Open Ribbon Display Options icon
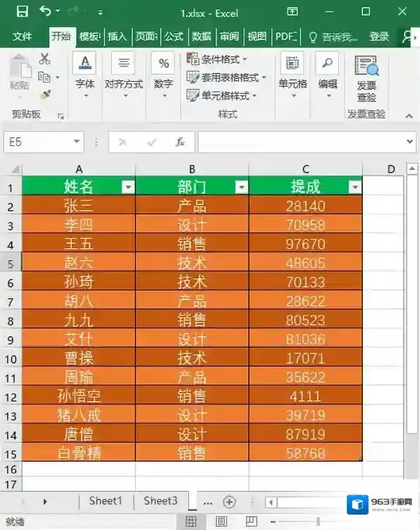This screenshot has width=420, height=530. [292, 11]
